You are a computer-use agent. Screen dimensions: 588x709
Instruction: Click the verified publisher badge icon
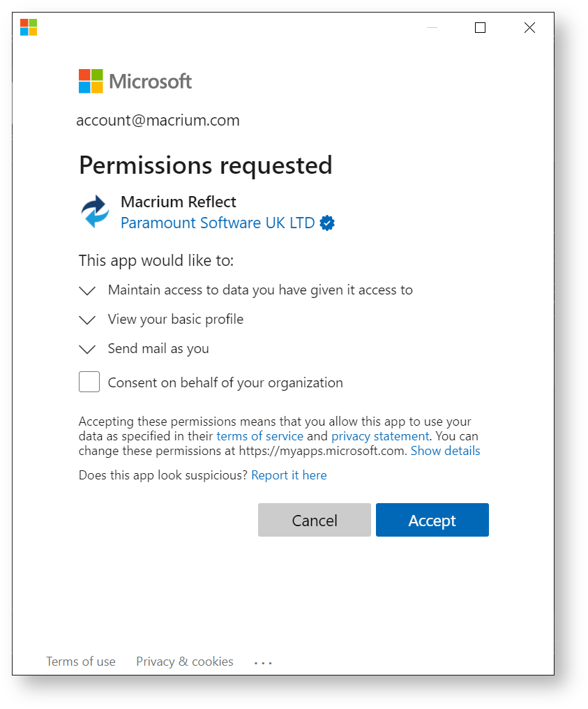coord(327,223)
